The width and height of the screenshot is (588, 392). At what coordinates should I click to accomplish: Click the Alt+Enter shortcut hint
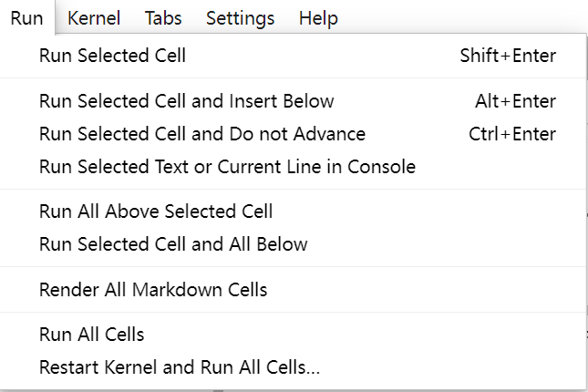pyautogui.click(x=515, y=101)
